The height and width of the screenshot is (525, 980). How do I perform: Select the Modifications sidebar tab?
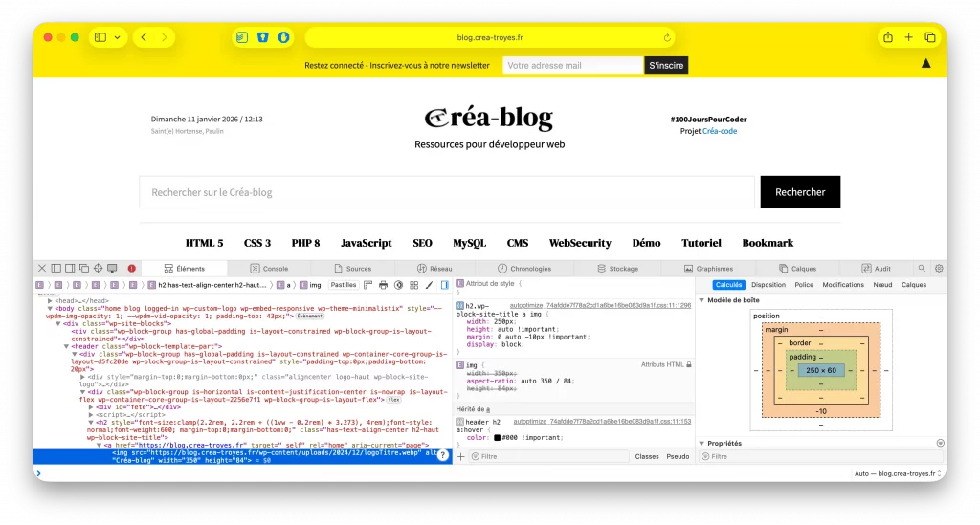842,285
